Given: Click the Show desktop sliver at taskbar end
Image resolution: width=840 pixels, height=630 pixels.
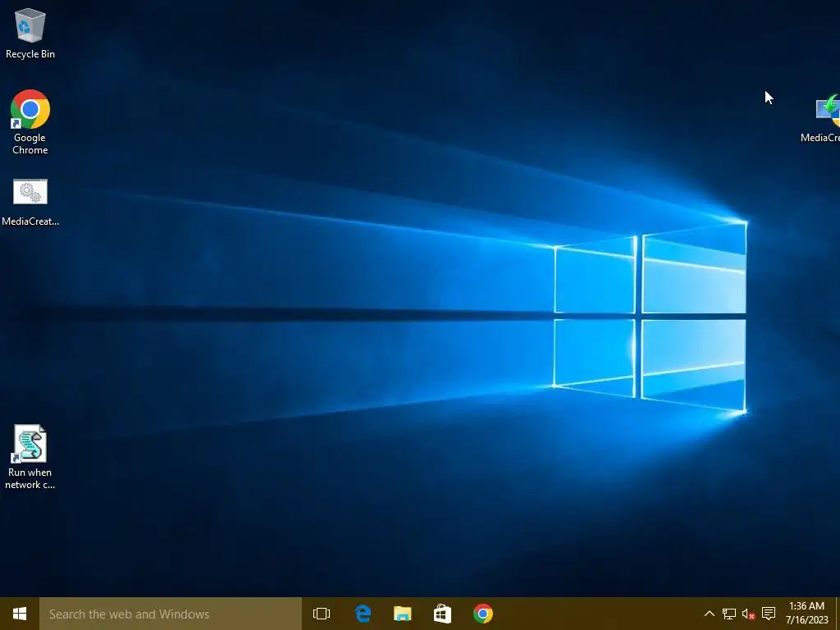Looking at the screenshot, I should 838,614.
